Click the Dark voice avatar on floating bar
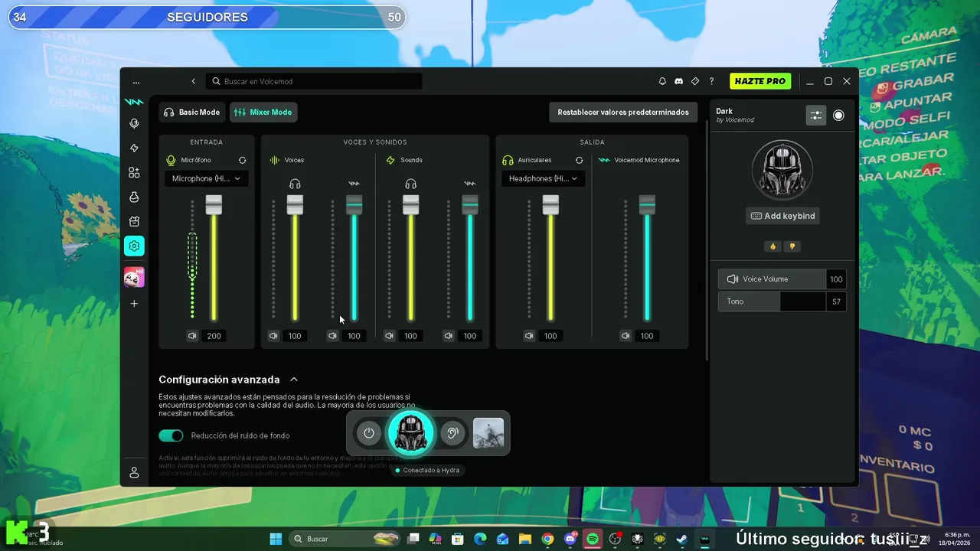 tap(411, 433)
